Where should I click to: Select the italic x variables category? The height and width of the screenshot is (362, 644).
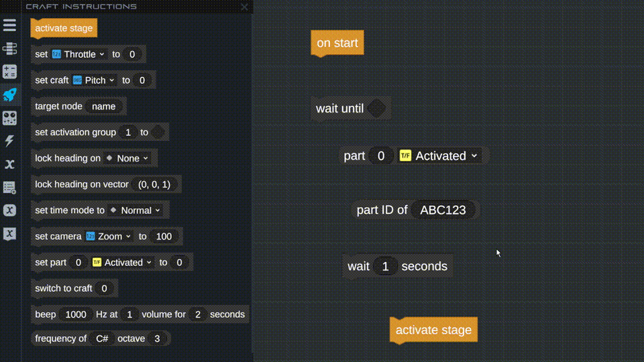(x=9, y=164)
